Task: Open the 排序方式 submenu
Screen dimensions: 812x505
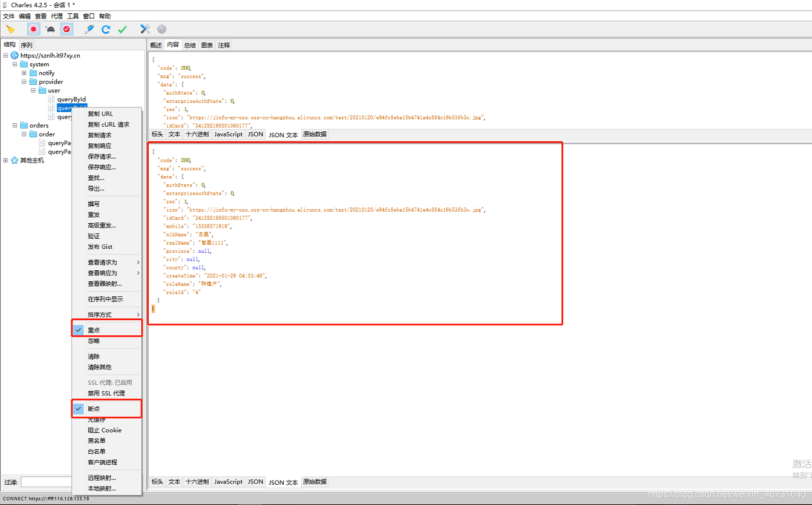Action: [107, 314]
